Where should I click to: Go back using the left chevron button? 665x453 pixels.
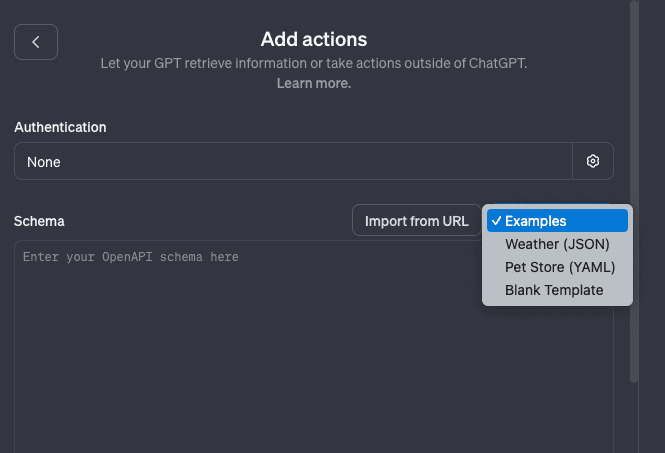point(36,42)
